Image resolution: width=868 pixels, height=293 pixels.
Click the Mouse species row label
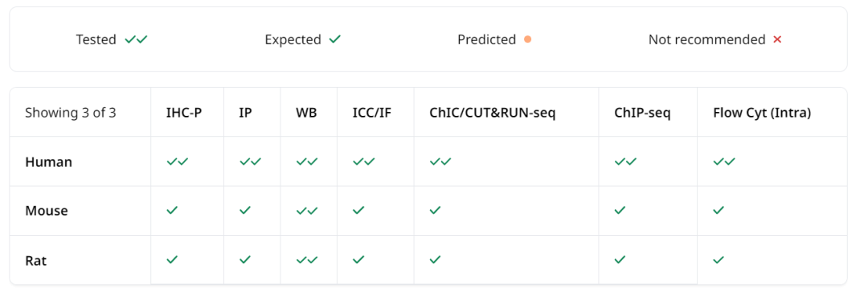click(47, 211)
